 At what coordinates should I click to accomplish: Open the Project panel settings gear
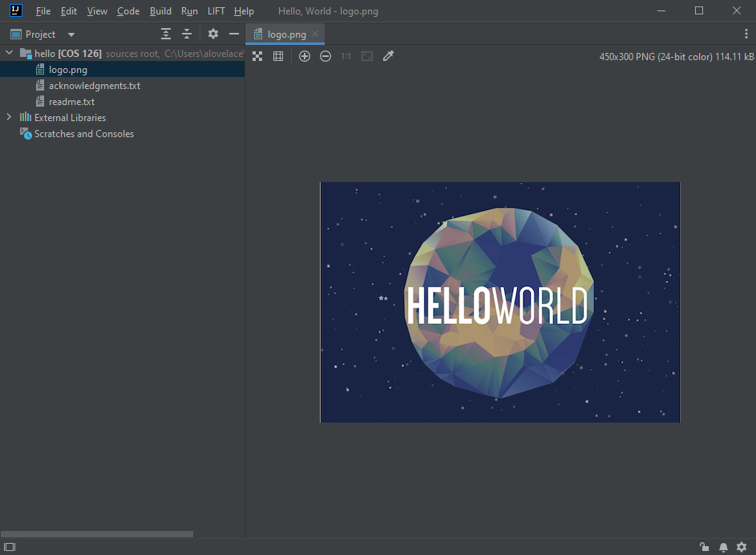tap(212, 34)
